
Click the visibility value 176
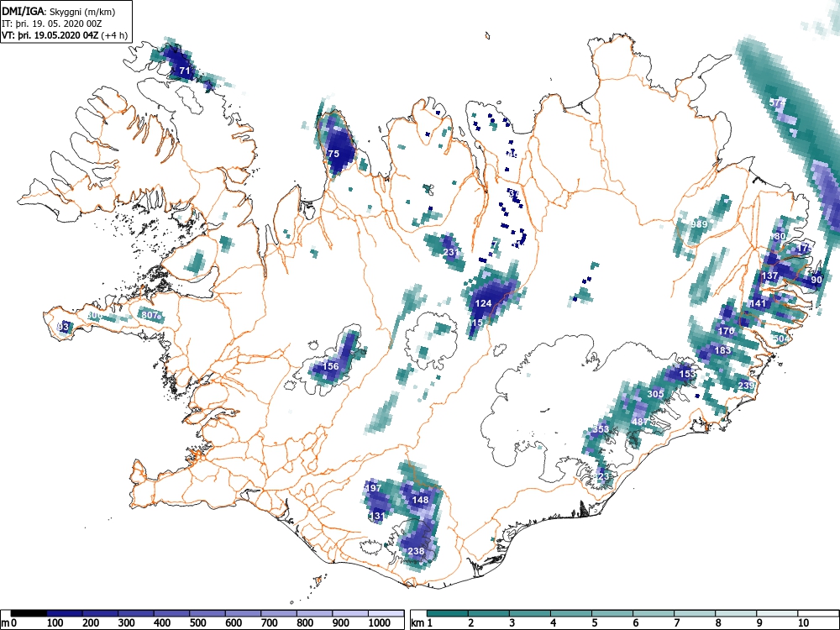[x=726, y=330]
